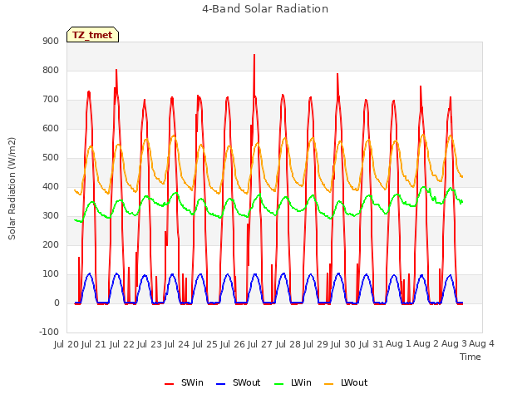Click the Aug 1 x-axis label
Image resolution: width=532 pixels, height=399 pixels.
coord(399,344)
